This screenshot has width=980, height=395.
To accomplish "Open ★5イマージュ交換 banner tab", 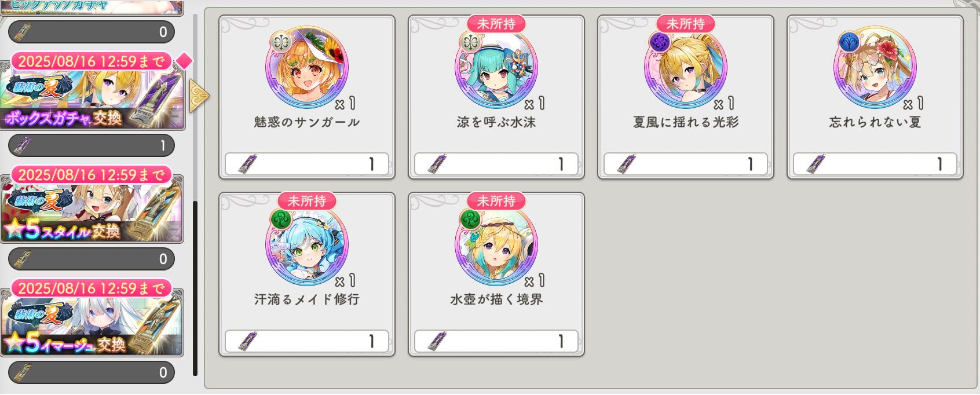I will click(92, 323).
